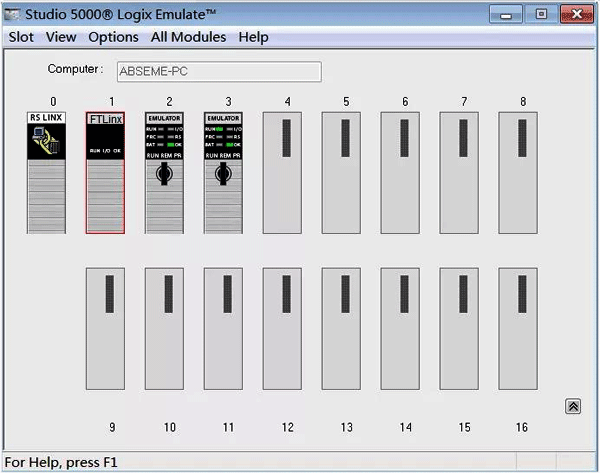This screenshot has width=600, height=473.
Task: Select the RS LINX module in slot 0
Action: [x=46, y=172]
